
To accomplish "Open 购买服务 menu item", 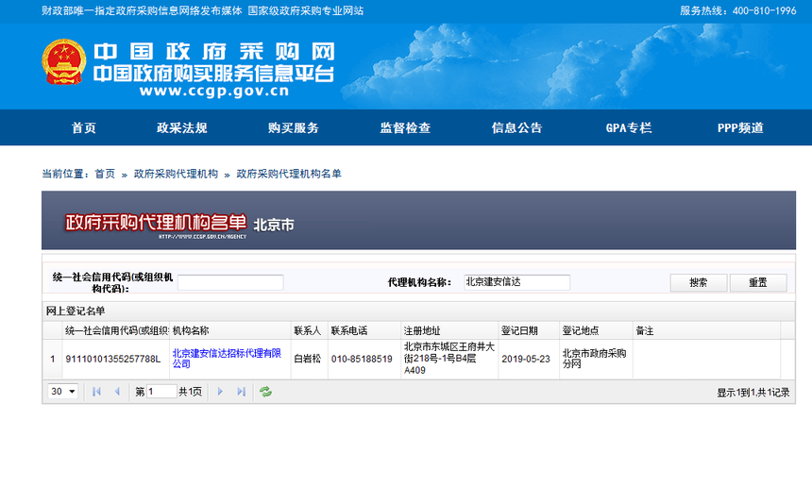I will point(294,127).
